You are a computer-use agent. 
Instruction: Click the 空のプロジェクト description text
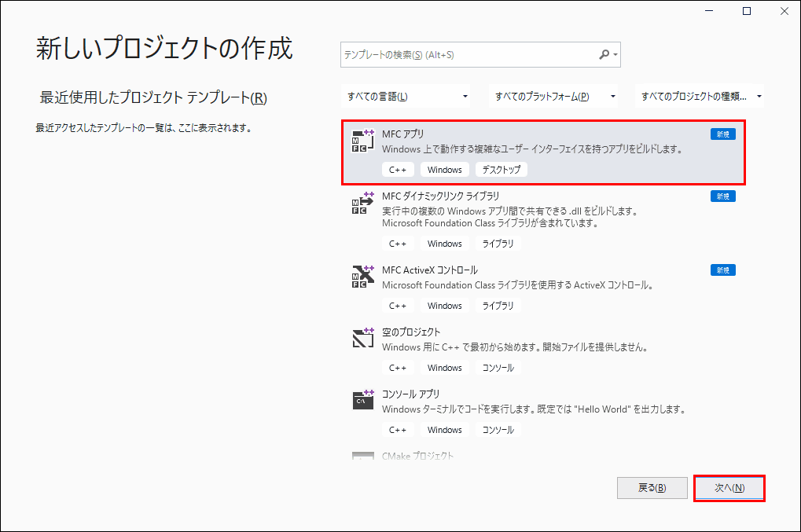click(516, 347)
